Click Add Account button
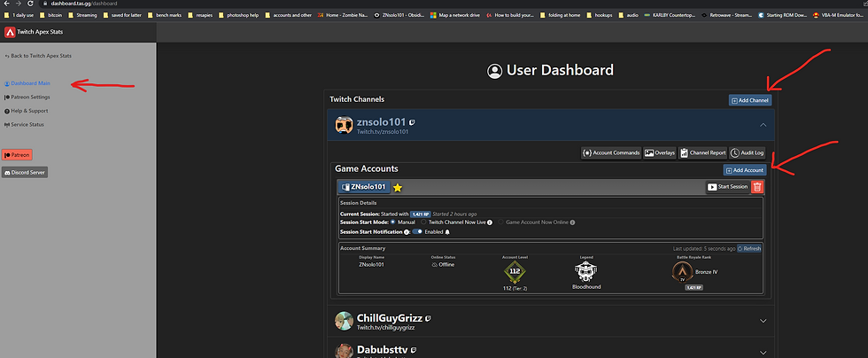 745,170
